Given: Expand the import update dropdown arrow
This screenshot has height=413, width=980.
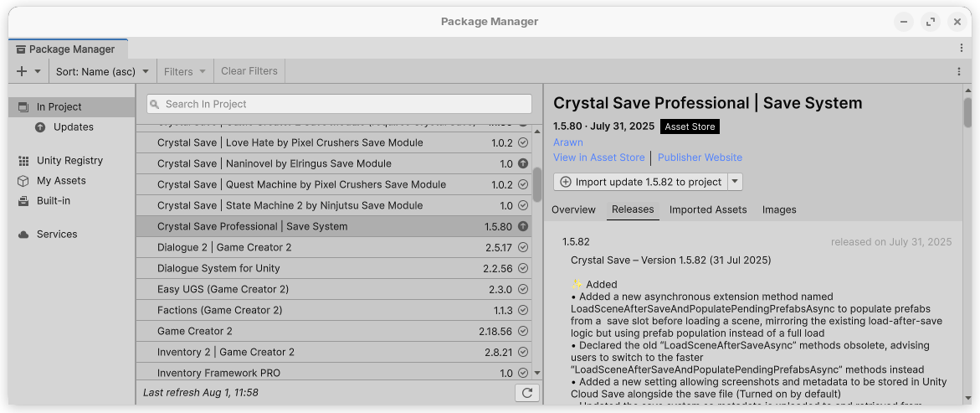Looking at the screenshot, I should (735, 182).
